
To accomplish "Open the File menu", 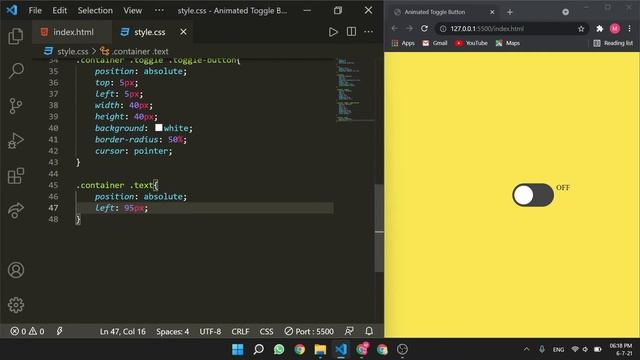I will click(35, 11).
